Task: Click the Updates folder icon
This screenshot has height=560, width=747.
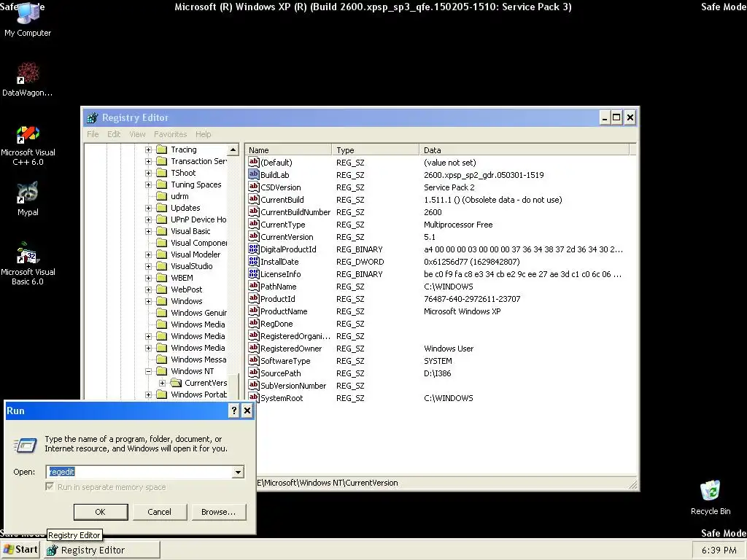Action: click(162, 208)
